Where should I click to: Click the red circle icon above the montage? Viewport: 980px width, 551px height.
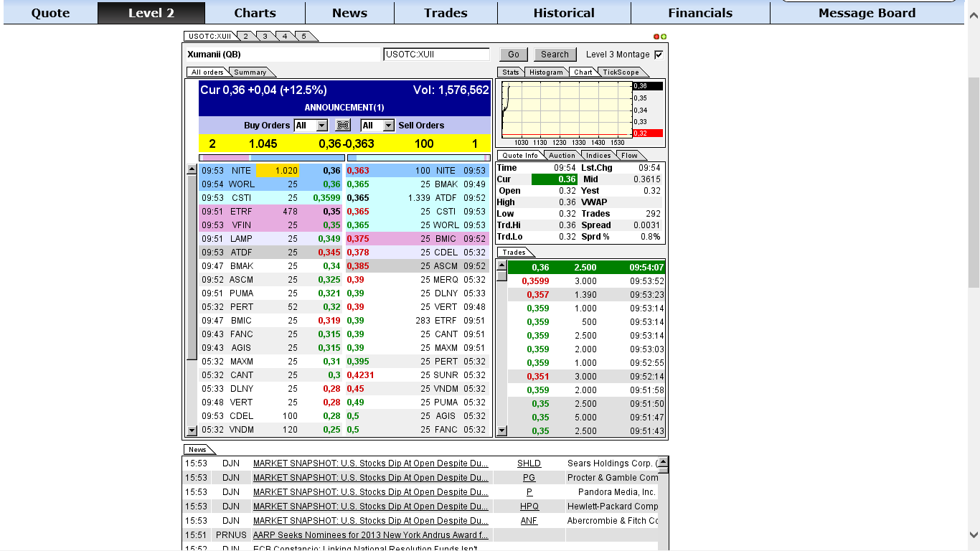coord(656,37)
